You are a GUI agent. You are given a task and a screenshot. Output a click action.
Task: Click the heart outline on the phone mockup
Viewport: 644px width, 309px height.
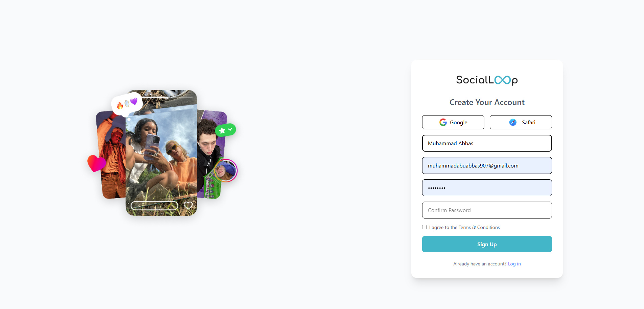188,205
